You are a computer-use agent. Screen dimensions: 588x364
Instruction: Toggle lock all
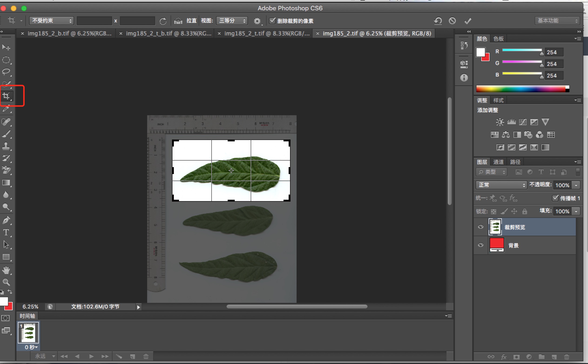(x=524, y=211)
